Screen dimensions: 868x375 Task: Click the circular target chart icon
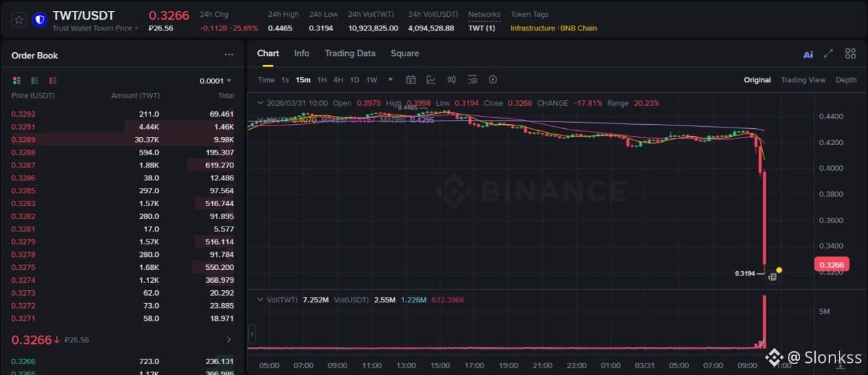point(493,79)
